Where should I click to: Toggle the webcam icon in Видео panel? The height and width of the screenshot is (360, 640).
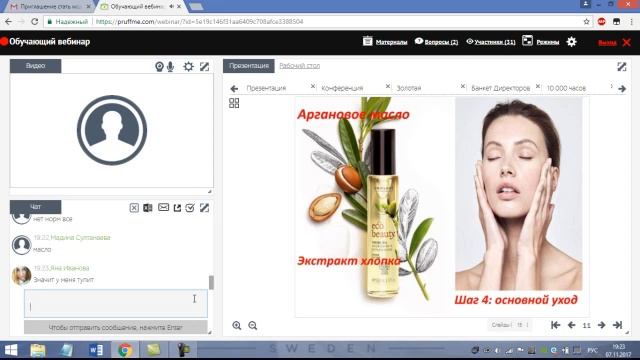[x=159, y=67]
